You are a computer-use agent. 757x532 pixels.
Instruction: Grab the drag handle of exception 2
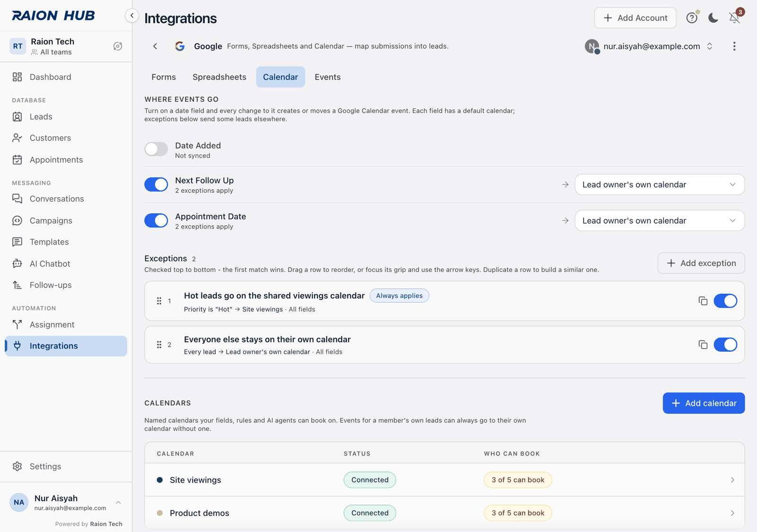coord(159,345)
